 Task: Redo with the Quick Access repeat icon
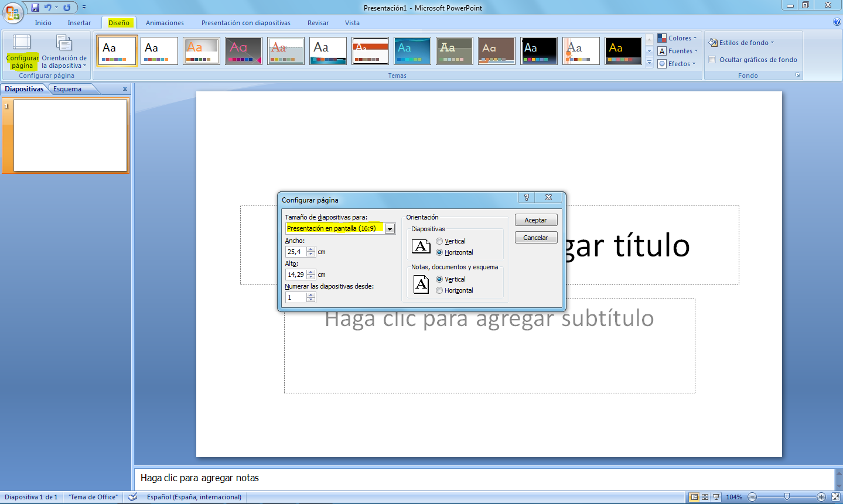tap(67, 8)
